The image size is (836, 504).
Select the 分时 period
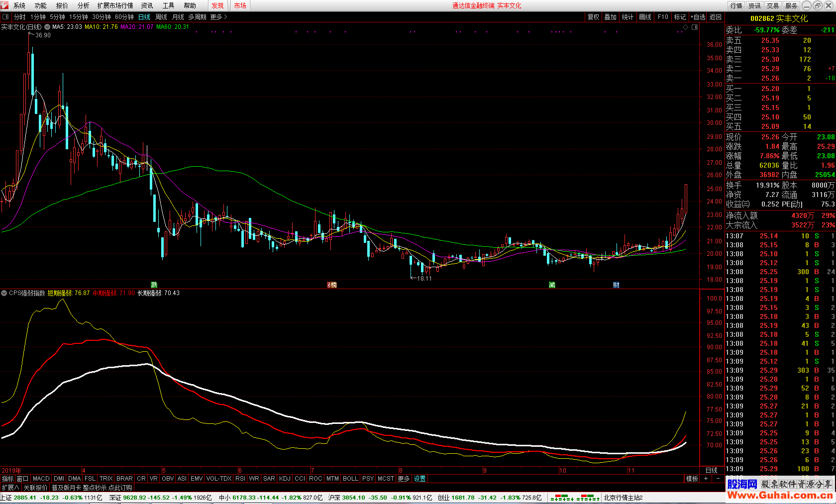coord(20,17)
